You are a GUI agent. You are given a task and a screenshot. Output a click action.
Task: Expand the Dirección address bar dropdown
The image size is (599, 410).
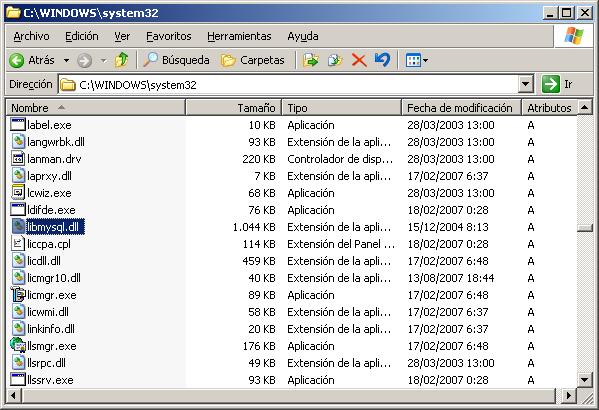[x=526, y=84]
